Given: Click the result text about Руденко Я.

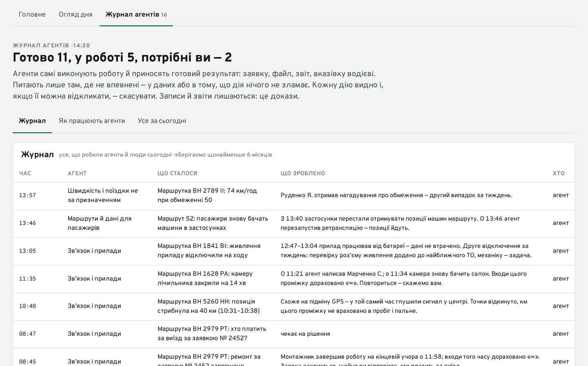Looking at the screenshot, I should [396, 195].
